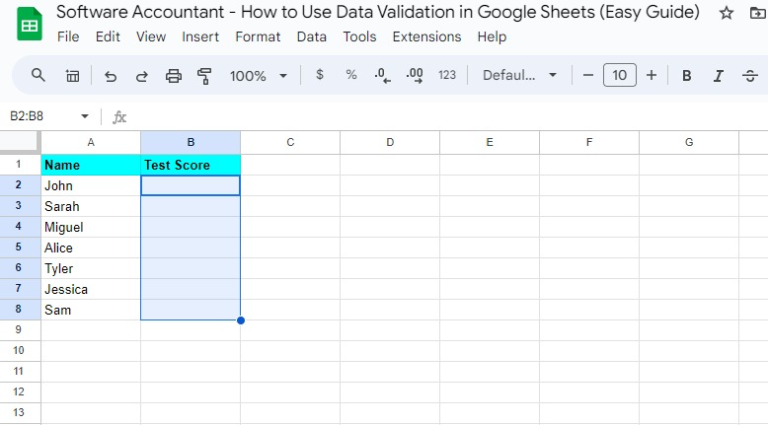Open the 100% zoom dropdown

tap(258, 76)
